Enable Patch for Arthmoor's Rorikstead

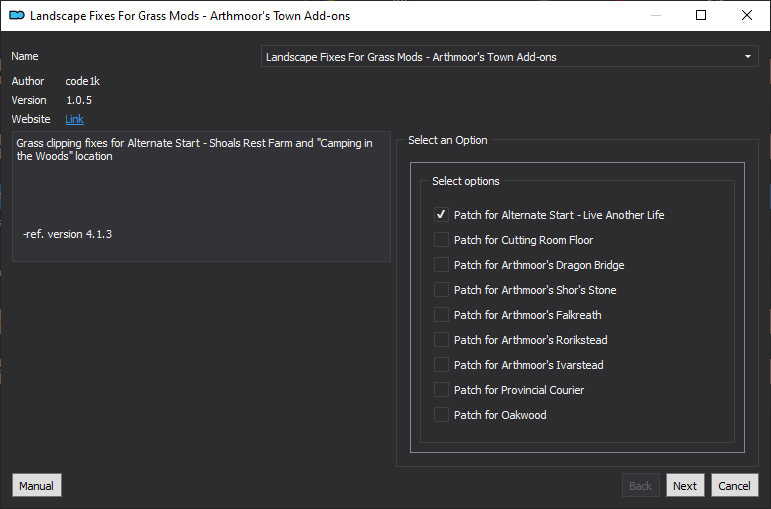(441, 340)
